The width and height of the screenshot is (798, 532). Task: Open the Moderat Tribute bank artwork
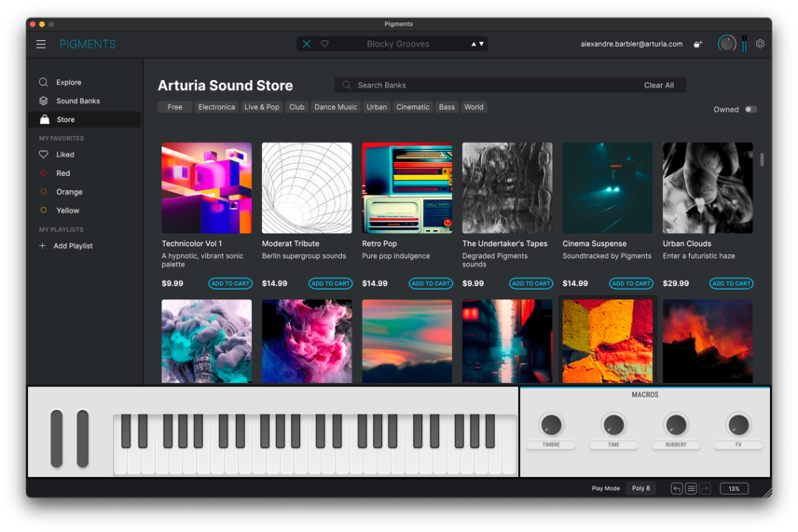pos(307,187)
